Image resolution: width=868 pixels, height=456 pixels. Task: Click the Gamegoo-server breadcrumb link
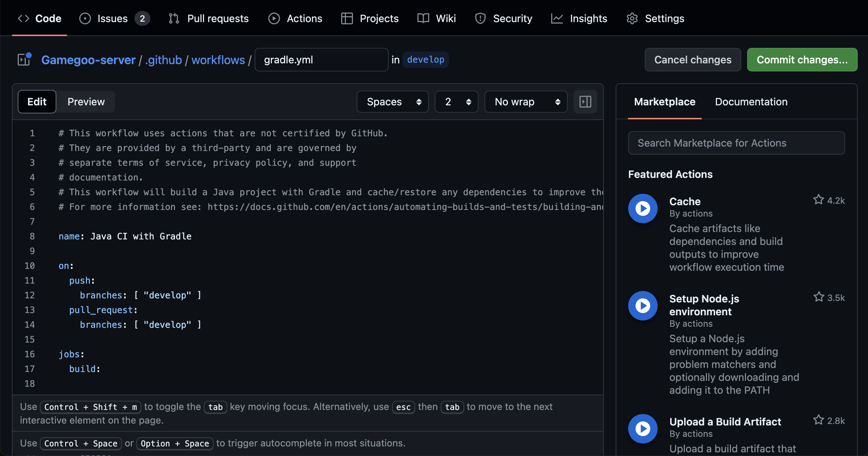[x=88, y=60]
